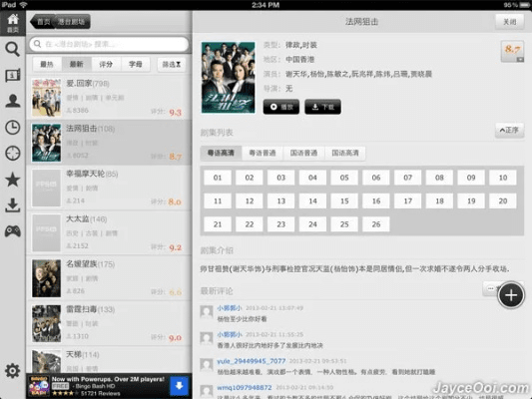Click the 关闭 close button
The image size is (532, 399).
click(509, 22)
